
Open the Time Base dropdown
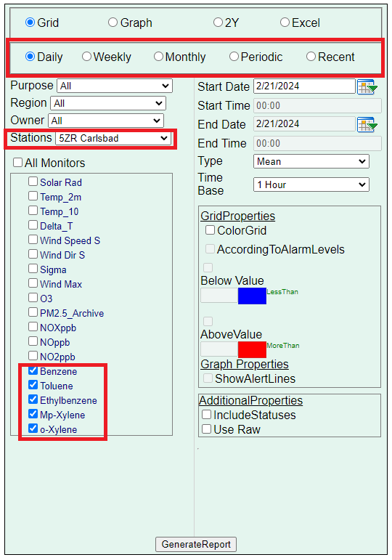tap(311, 184)
